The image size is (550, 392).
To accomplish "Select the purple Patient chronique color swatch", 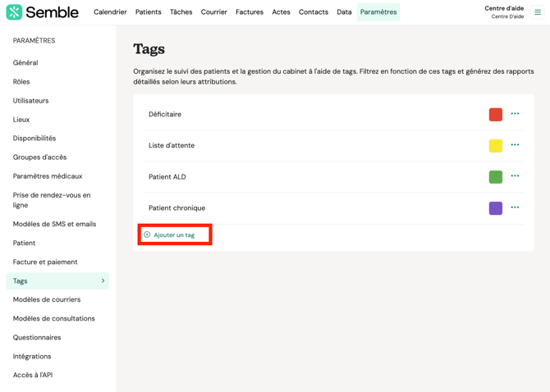I will [x=496, y=208].
